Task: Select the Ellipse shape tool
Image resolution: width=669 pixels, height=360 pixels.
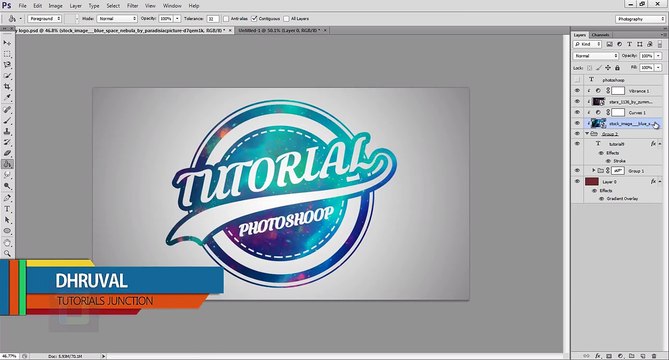Action: [x=7, y=231]
